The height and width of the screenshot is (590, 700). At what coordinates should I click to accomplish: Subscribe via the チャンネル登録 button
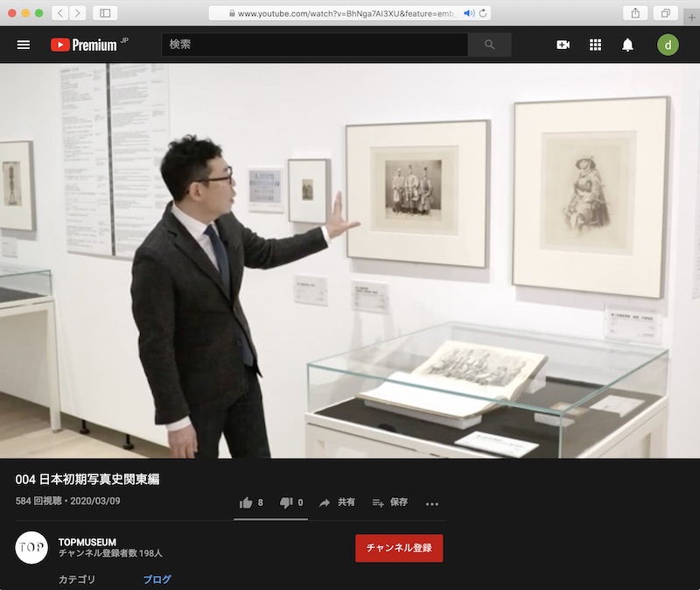(x=398, y=548)
